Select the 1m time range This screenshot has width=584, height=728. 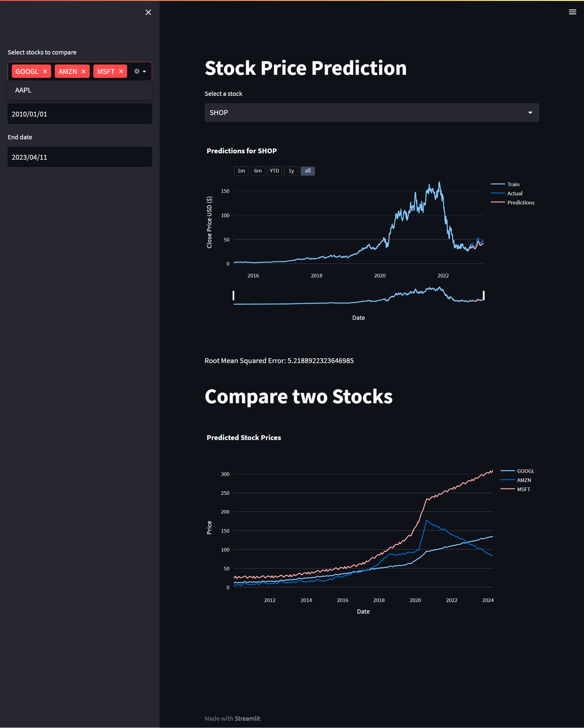click(x=241, y=171)
